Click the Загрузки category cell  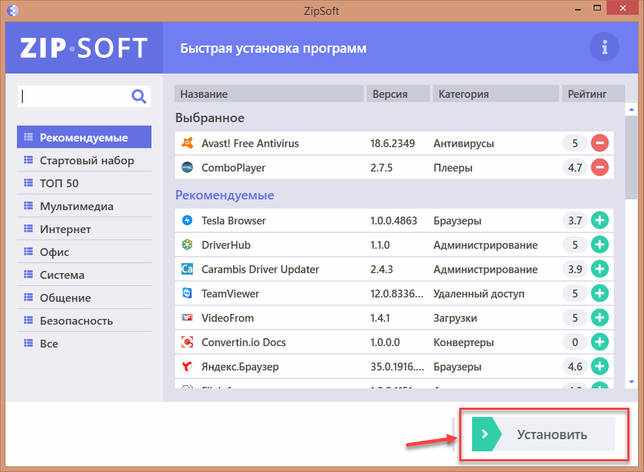coord(455,318)
